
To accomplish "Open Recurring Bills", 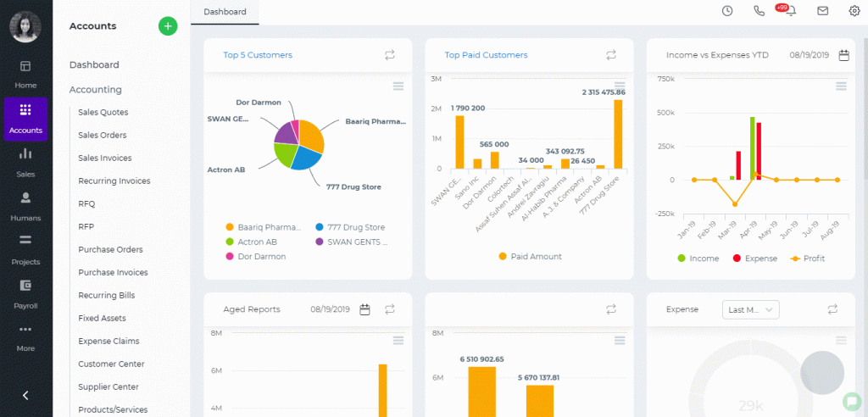I will (x=106, y=295).
